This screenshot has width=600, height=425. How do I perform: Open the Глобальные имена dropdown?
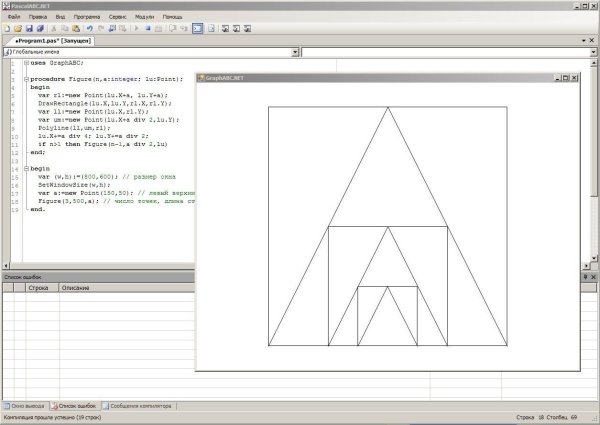[297, 50]
